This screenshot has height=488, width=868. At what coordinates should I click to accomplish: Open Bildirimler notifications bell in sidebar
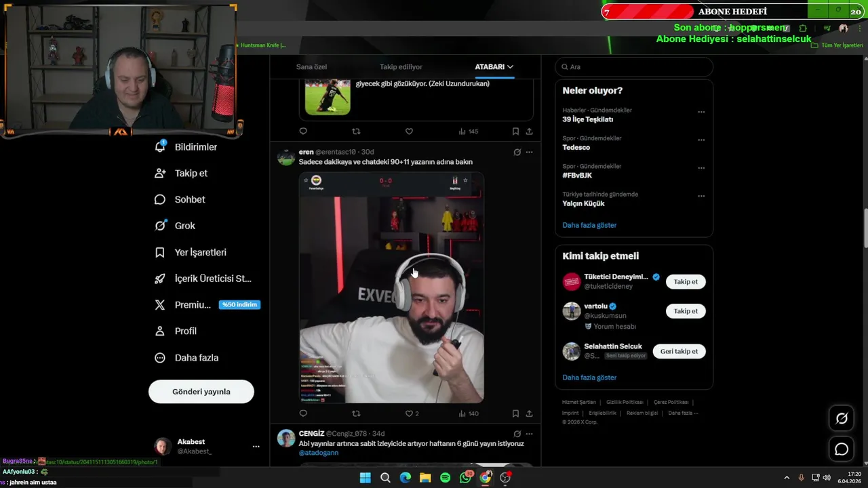coord(186,147)
